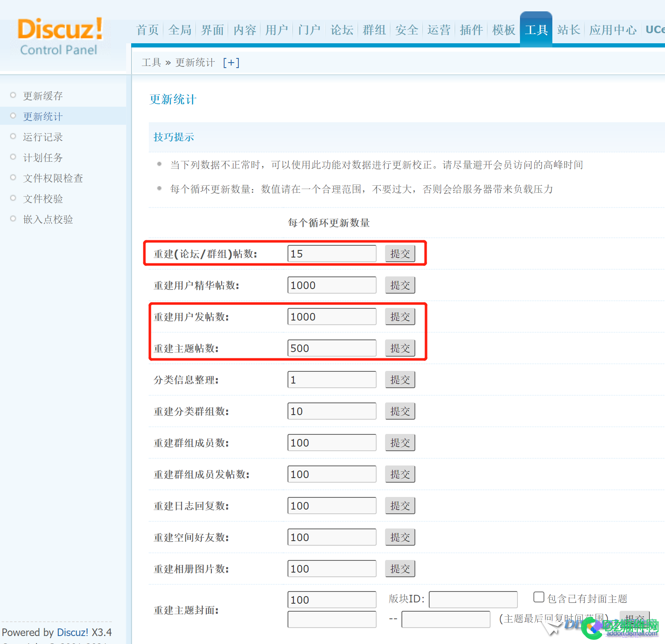
Task: Add page to shortcuts with [+]
Action: (x=231, y=63)
